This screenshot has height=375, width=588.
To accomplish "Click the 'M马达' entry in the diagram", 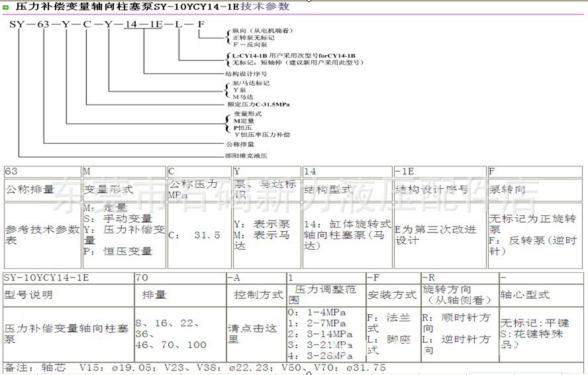I will pos(243,97).
